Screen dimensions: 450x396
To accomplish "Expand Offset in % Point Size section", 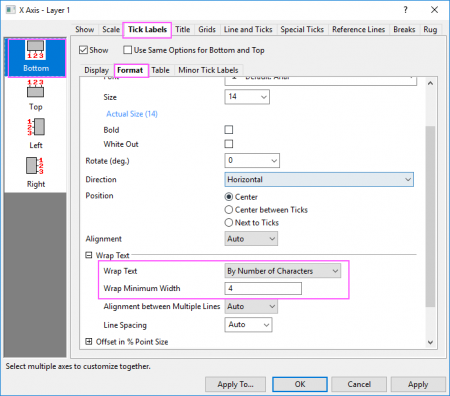I will (x=89, y=342).
